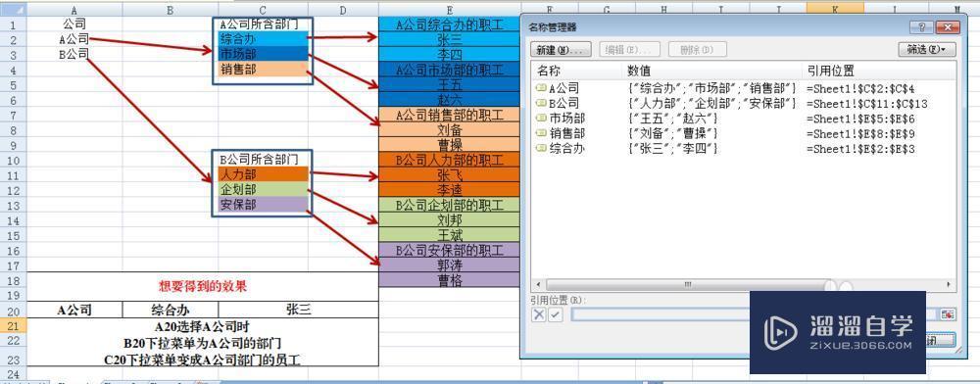Viewport: 980px width, 384px height.
Task: Click the Name Manager horizontal scrollbar thumb
Action: [x=688, y=285]
